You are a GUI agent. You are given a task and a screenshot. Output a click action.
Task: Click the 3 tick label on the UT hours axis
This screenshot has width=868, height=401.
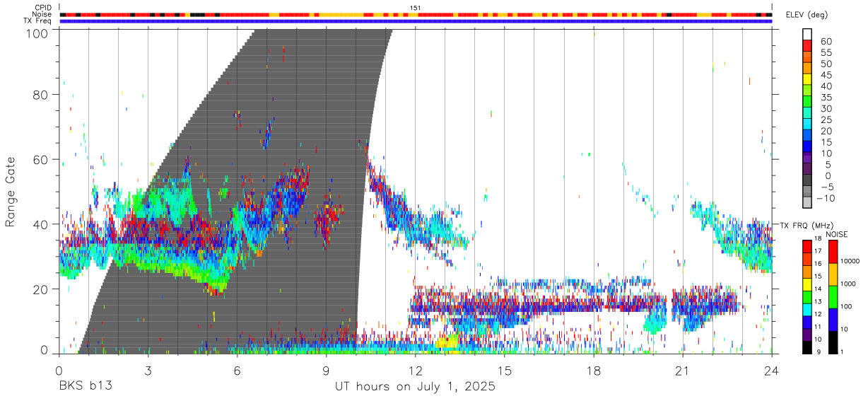(x=148, y=371)
